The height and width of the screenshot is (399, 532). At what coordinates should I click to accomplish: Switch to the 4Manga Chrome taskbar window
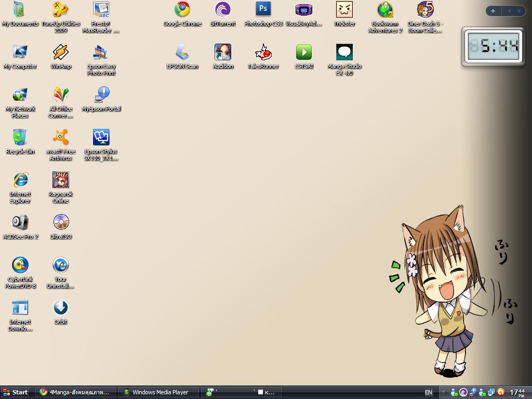(75, 392)
